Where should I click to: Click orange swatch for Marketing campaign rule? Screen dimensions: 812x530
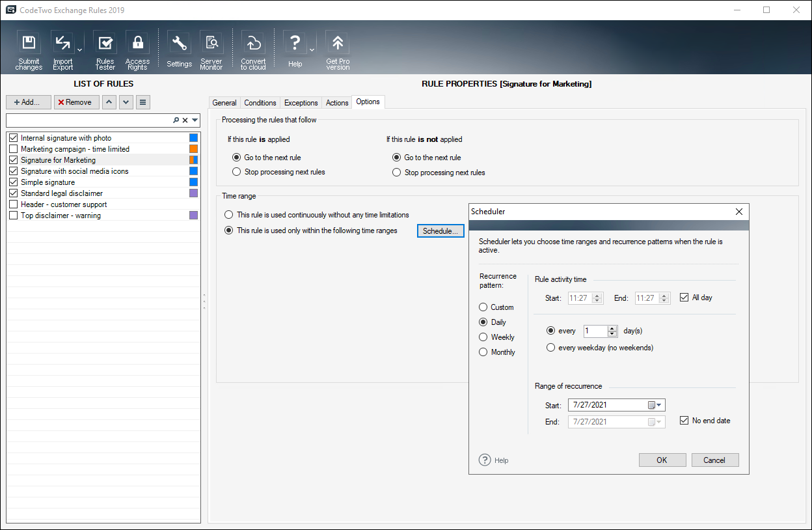[193, 149]
